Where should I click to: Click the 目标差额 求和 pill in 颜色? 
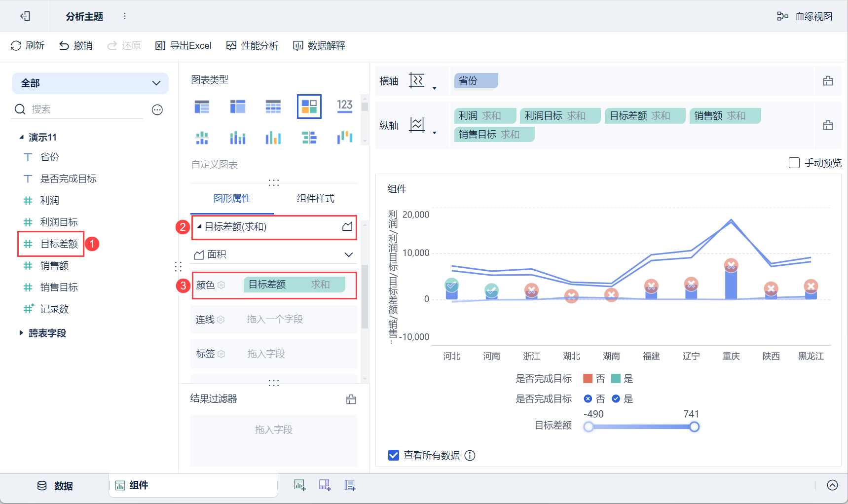[295, 285]
